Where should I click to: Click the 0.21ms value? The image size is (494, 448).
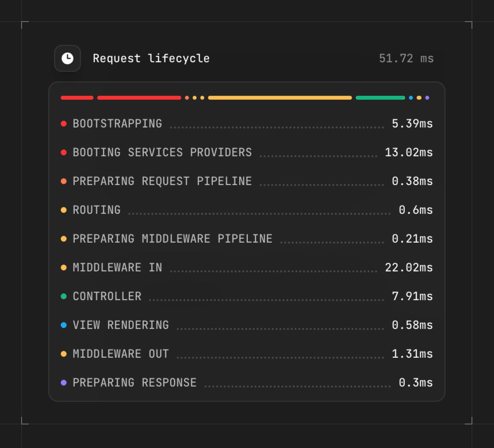point(412,239)
